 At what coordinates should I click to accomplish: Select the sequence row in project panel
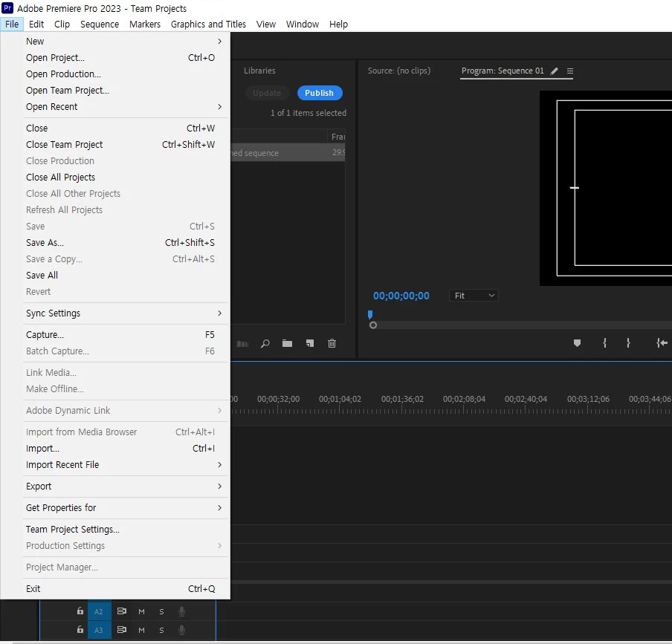coord(288,152)
